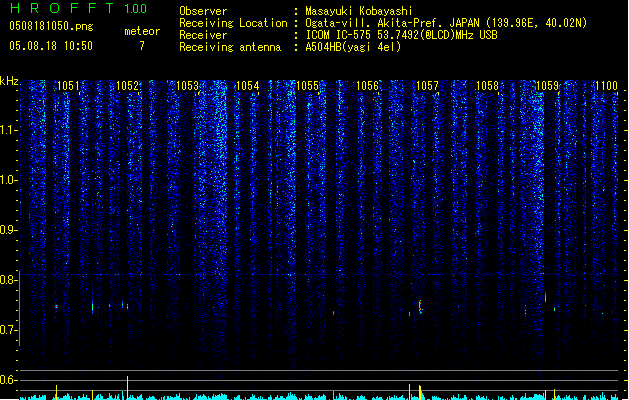Click the tallest yellow level spike below 1052

click(128, 388)
